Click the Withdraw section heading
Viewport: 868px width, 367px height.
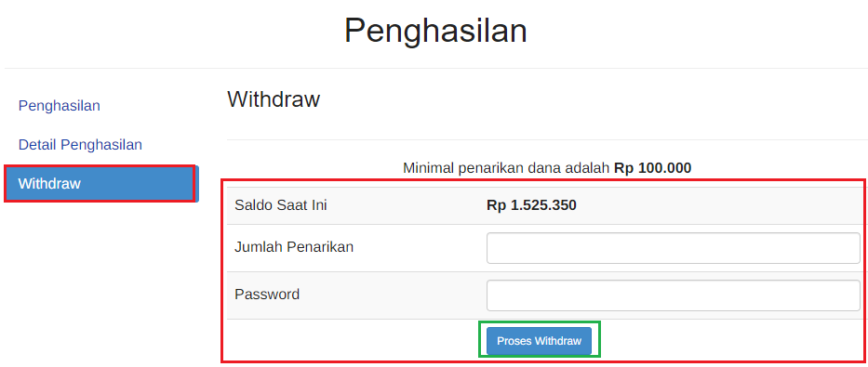[274, 99]
